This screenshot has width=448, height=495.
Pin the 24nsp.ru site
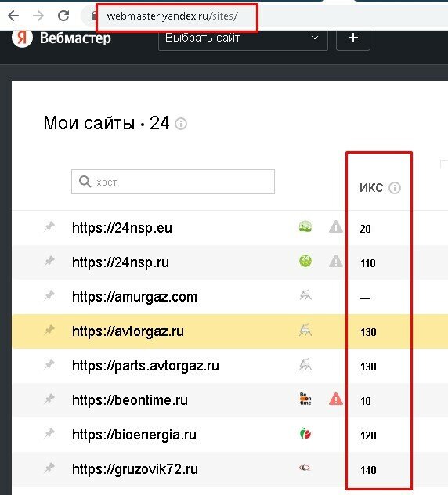click(x=49, y=262)
